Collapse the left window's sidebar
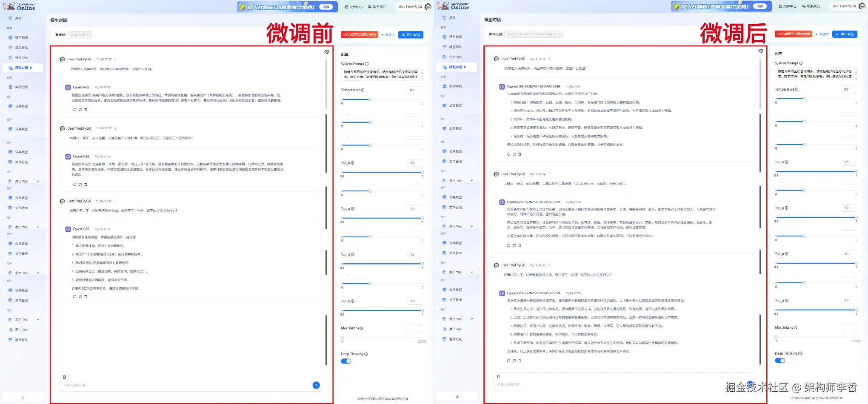 23,397
